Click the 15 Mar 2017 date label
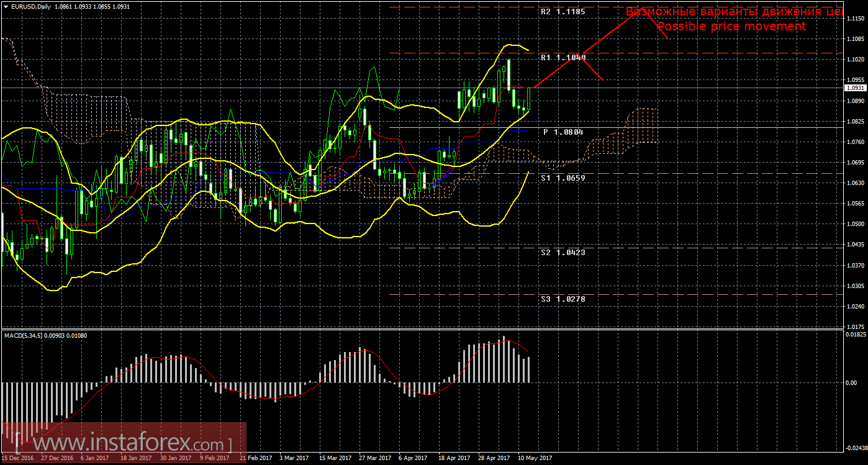The width and height of the screenshot is (868, 465). [334, 458]
